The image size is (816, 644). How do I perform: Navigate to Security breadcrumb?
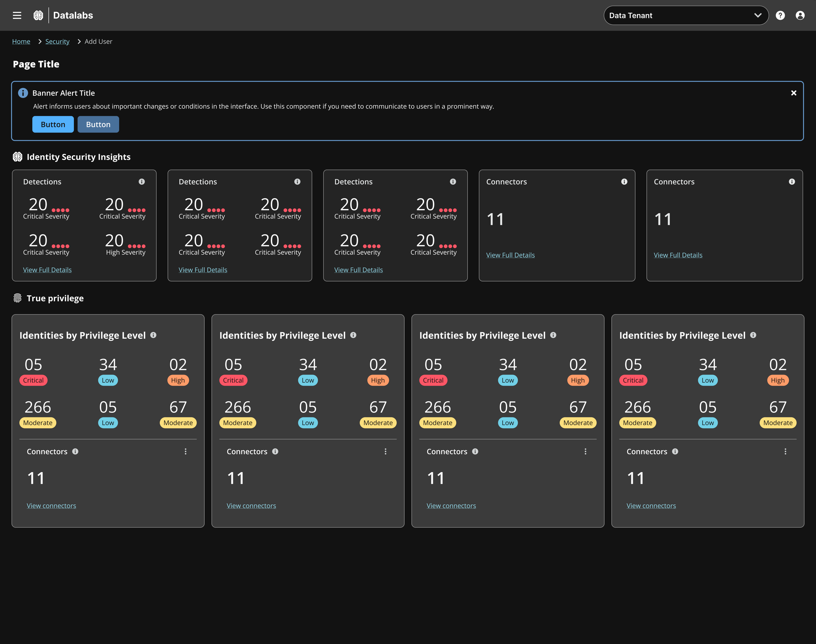click(57, 42)
